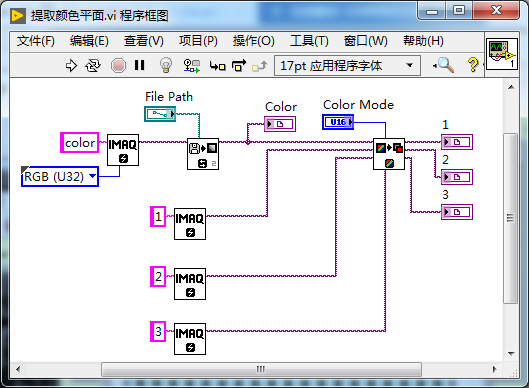Click the Run Continuously toolbar icon
This screenshot has width=529, height=388.
93,65
